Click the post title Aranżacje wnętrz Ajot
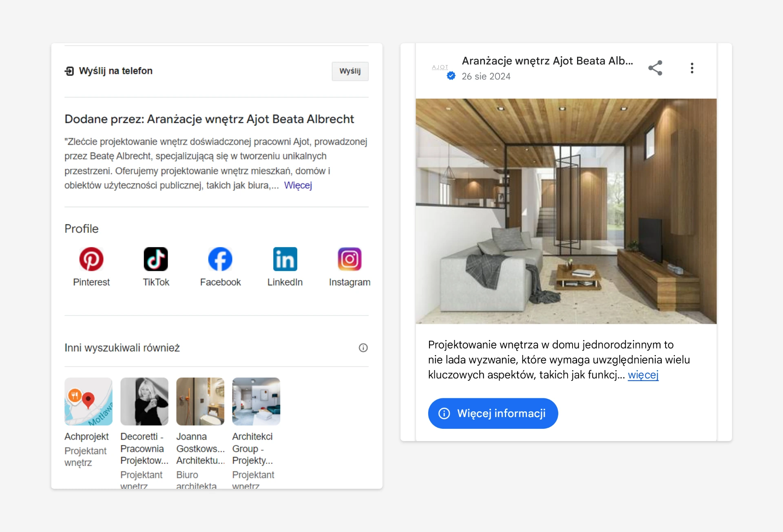The image size is (783, 532). coord(547,61)
